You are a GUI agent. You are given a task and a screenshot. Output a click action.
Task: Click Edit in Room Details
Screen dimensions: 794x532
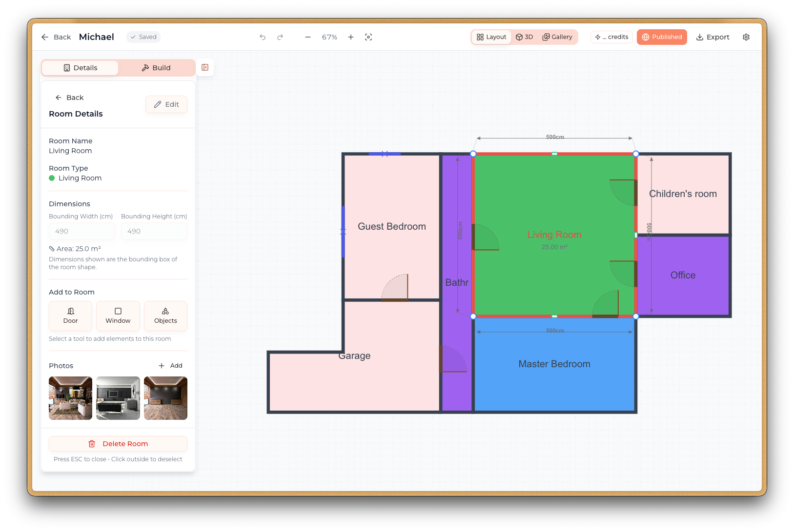(166, 104)
